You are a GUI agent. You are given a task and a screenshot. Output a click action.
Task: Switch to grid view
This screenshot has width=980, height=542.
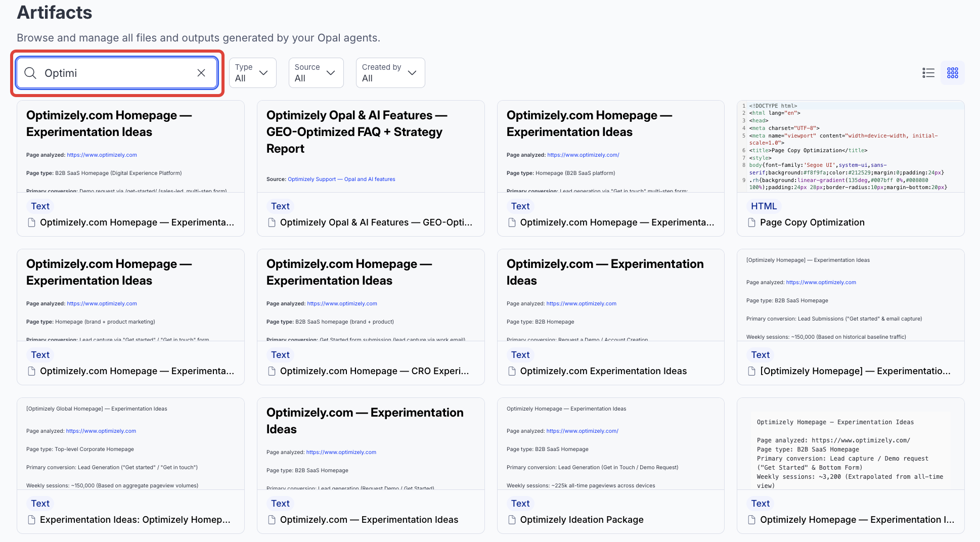(953, 73)
